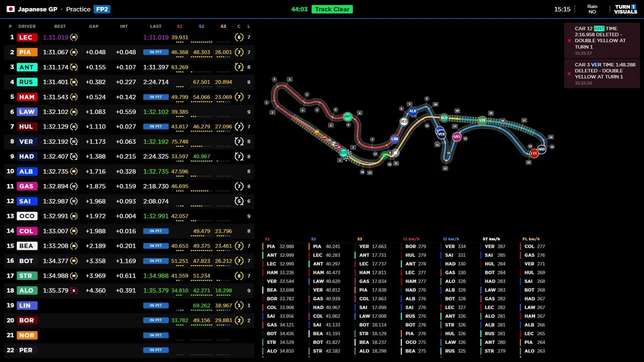Click the BEST column header
Screen dimensions: 644x362
pyautogui.click(x=60, y=26)
